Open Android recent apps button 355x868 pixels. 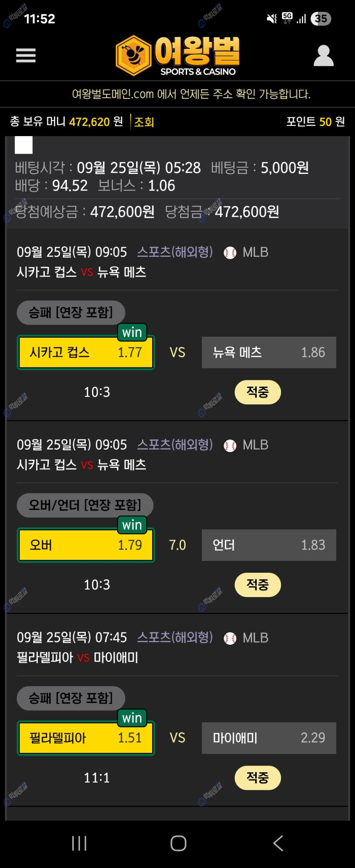click(79, 843)
